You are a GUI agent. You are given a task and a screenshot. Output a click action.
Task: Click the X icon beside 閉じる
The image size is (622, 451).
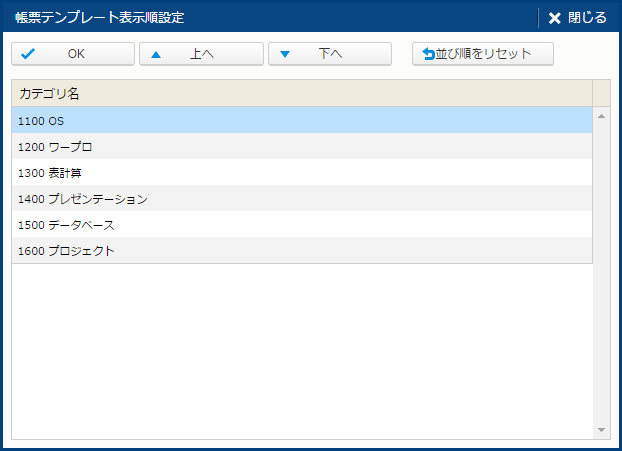[x=554, y=18]
